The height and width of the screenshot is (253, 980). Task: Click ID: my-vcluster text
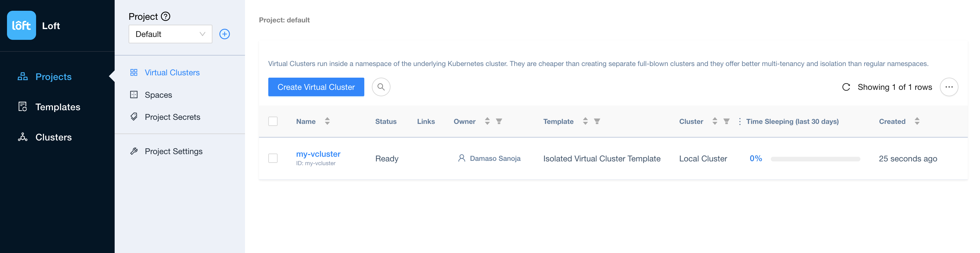pos(316,164)
